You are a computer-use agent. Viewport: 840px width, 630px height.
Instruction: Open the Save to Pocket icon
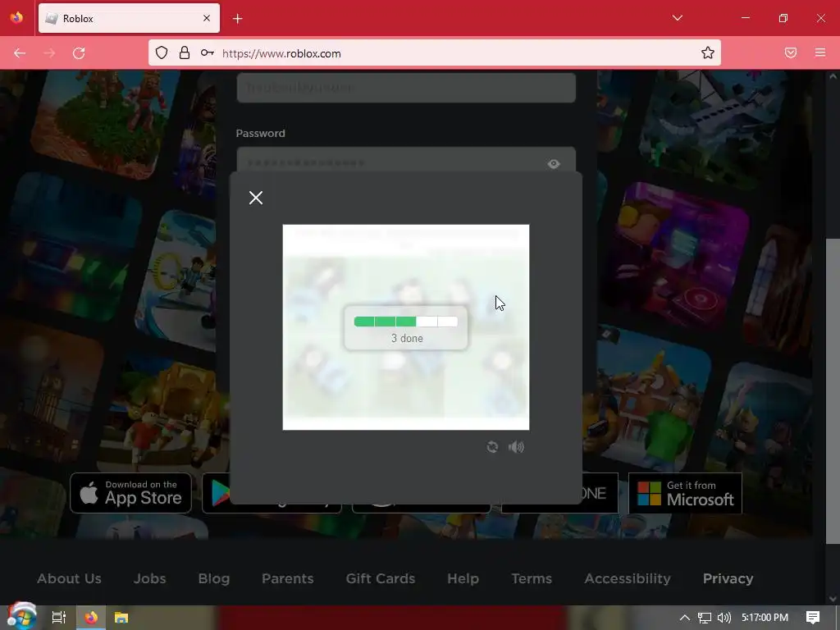click(791, 52)
